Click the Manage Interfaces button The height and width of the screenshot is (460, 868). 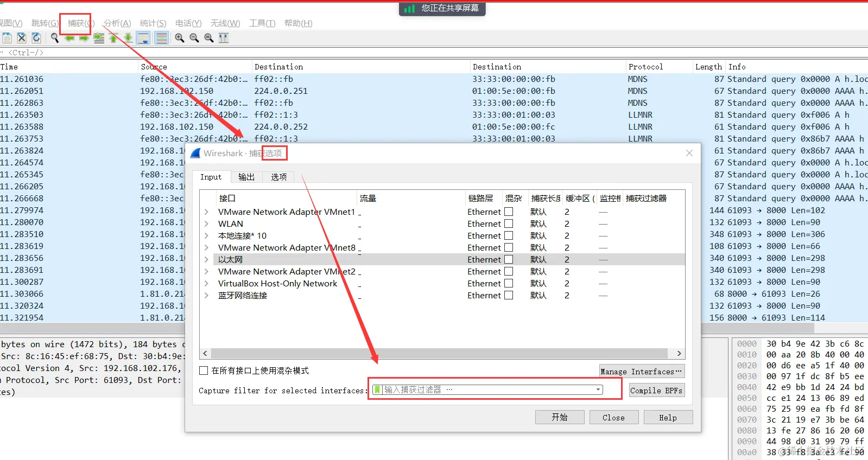click(x=642, y=372)
